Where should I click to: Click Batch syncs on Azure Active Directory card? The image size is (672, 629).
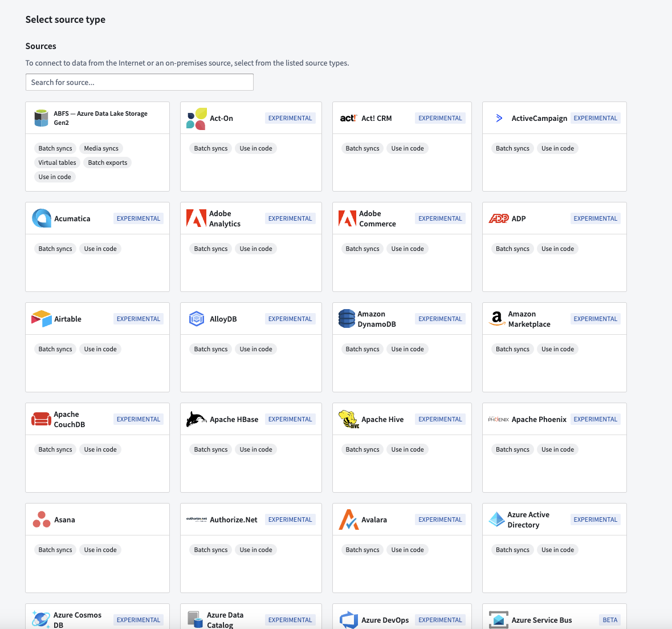pos(512,550)
